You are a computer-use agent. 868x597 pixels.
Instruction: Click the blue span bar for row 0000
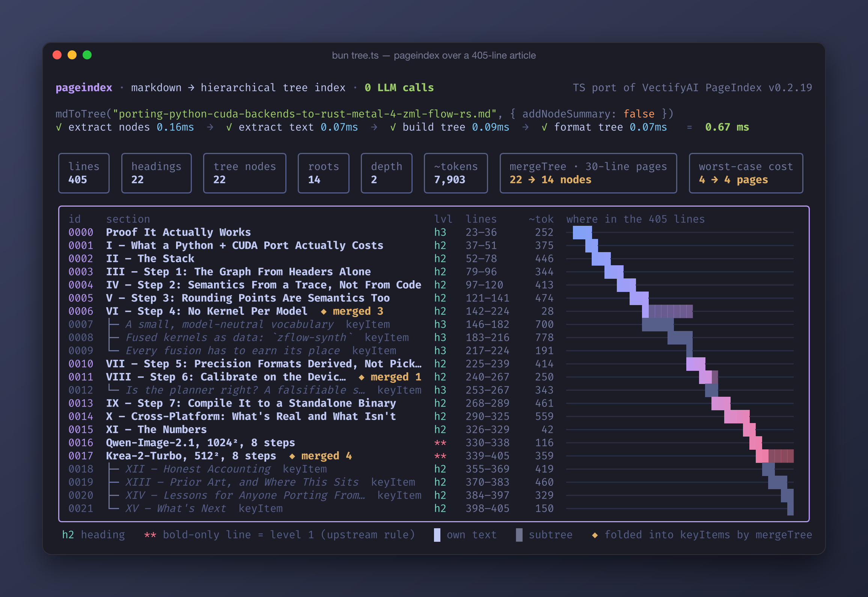pyautogui.click(x=582, y=232)
